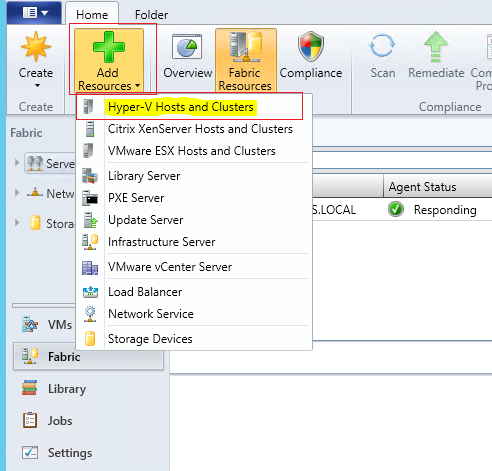Click the green plus Add Resources icon

tap(109, 47)
